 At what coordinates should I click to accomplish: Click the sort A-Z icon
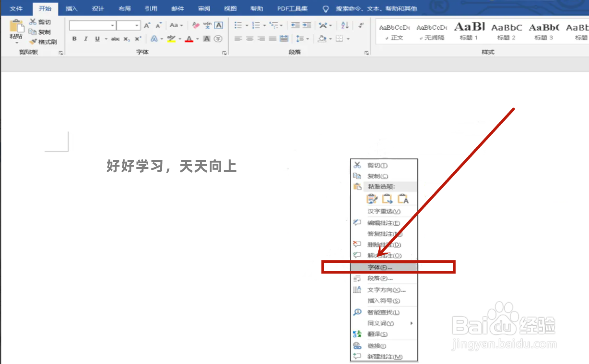click(x=345, y=25)
